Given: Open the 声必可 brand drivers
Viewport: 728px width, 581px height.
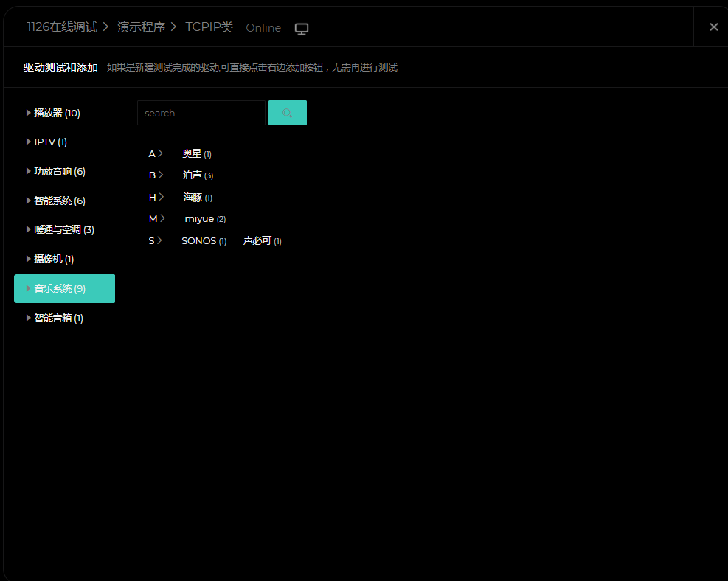Looking at the screenshot, I should point(257,240).
